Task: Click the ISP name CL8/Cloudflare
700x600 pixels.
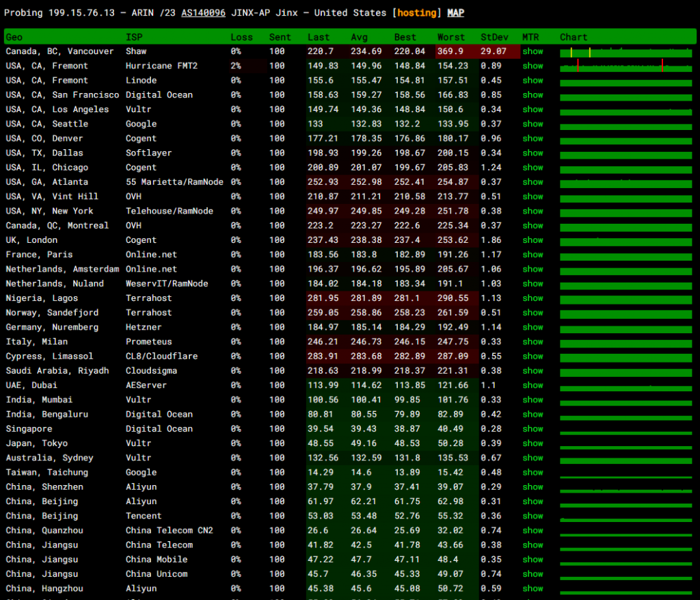Action: coord(161,356)
